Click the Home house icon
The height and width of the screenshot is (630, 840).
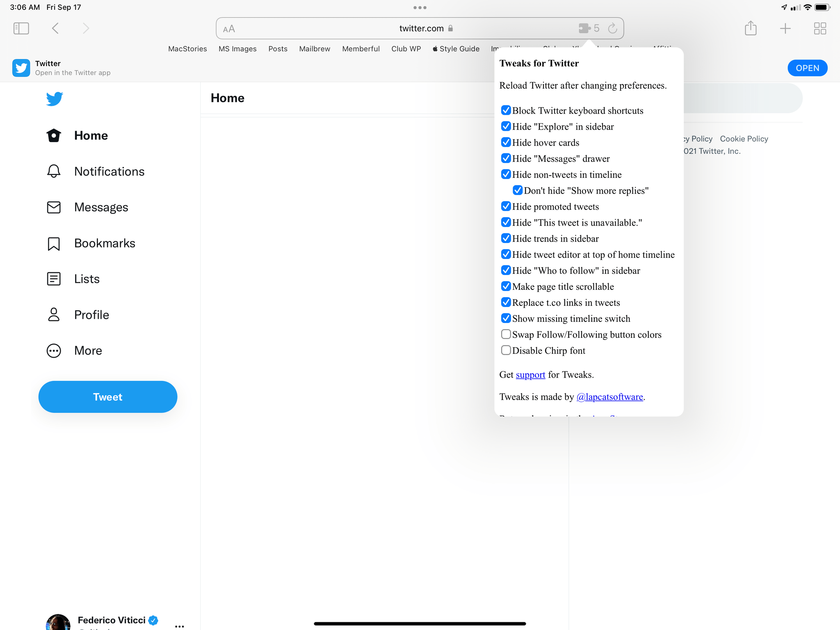[54, 135]
